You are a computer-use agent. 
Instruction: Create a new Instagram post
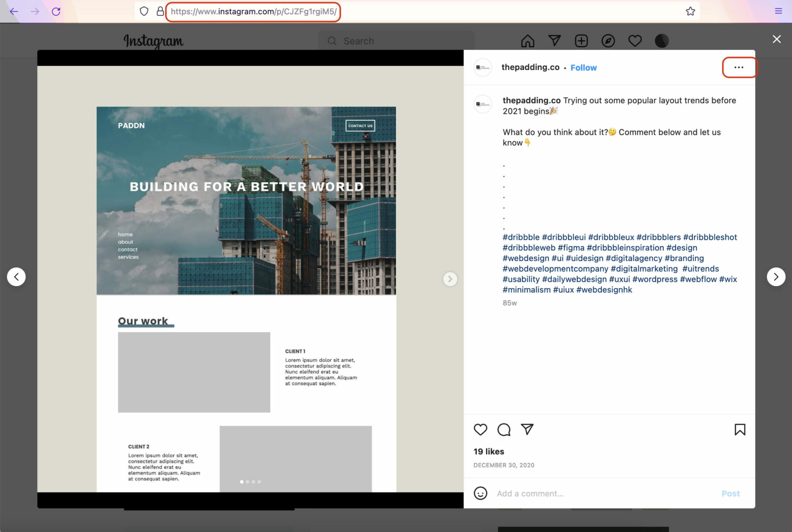tap(581, 41)
